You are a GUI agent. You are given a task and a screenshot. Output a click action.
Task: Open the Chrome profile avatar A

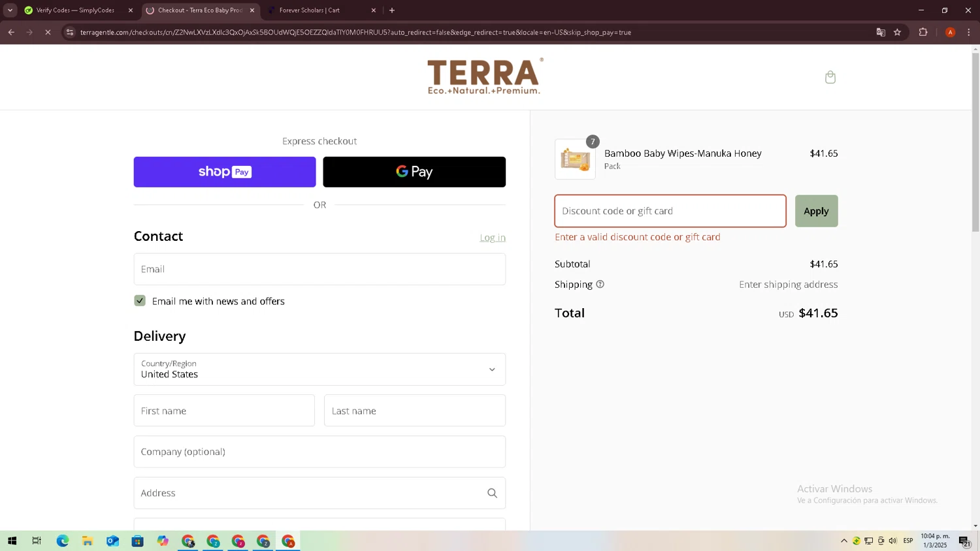[950, 32]
